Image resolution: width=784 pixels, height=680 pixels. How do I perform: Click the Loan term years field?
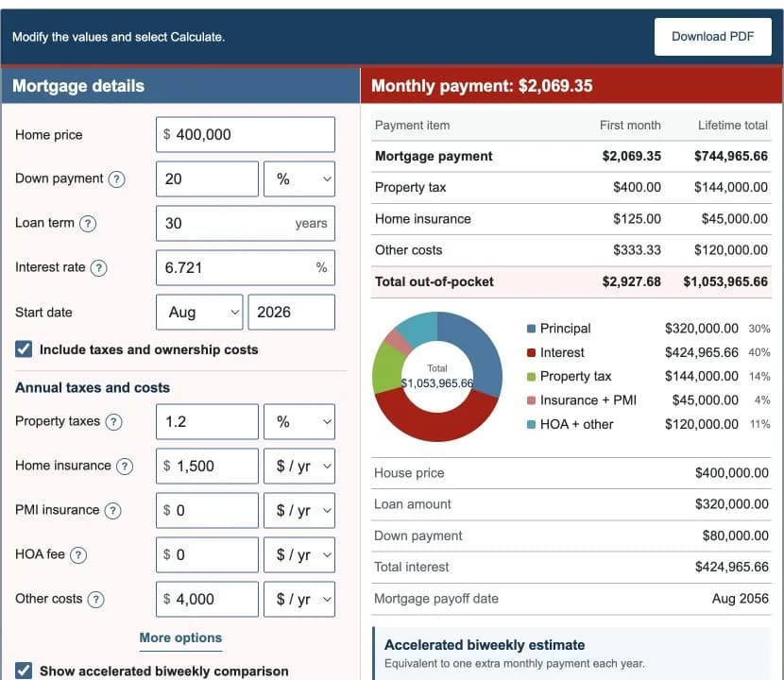click(x=246, y=224)
